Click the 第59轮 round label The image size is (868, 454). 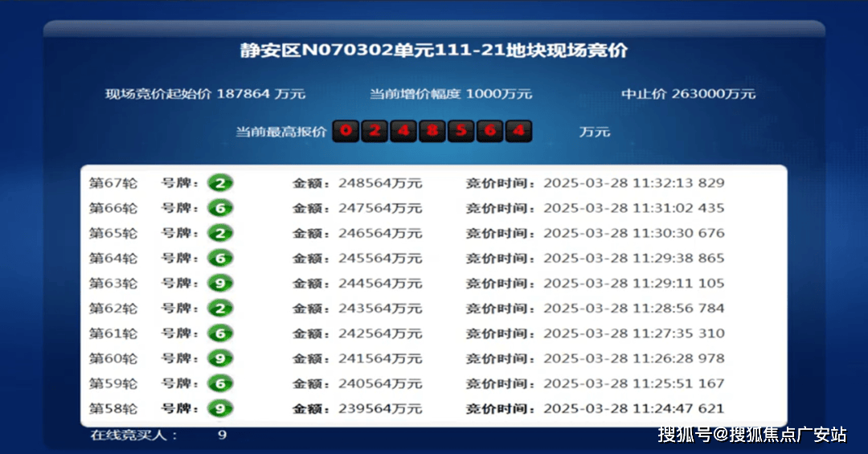(113, 384)
